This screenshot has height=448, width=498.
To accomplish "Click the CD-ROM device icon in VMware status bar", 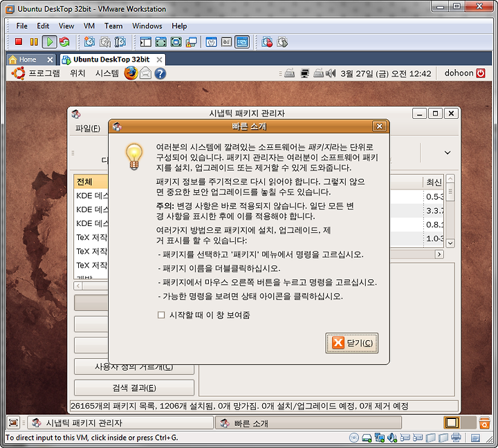I will coord(354,438).
